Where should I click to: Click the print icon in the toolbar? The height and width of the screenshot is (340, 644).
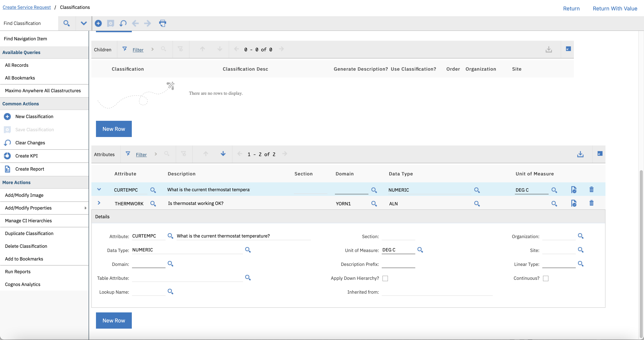(x=162, y=23)
